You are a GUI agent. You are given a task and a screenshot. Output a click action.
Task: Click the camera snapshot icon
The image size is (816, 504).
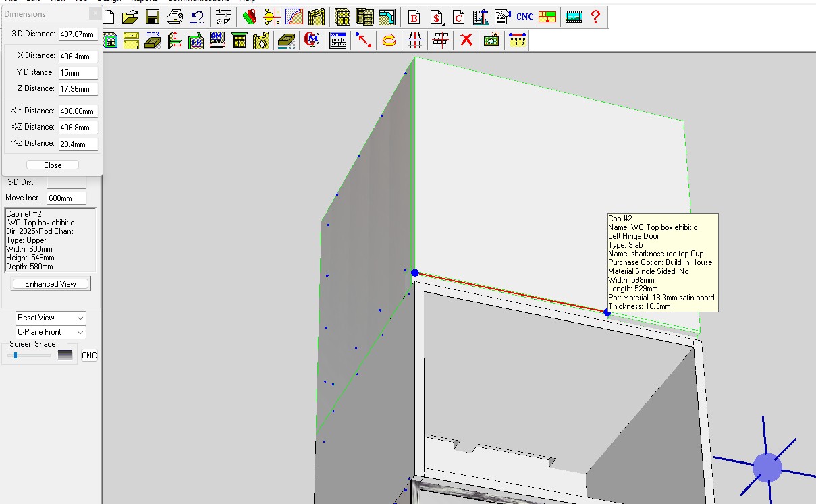point(491,40)
